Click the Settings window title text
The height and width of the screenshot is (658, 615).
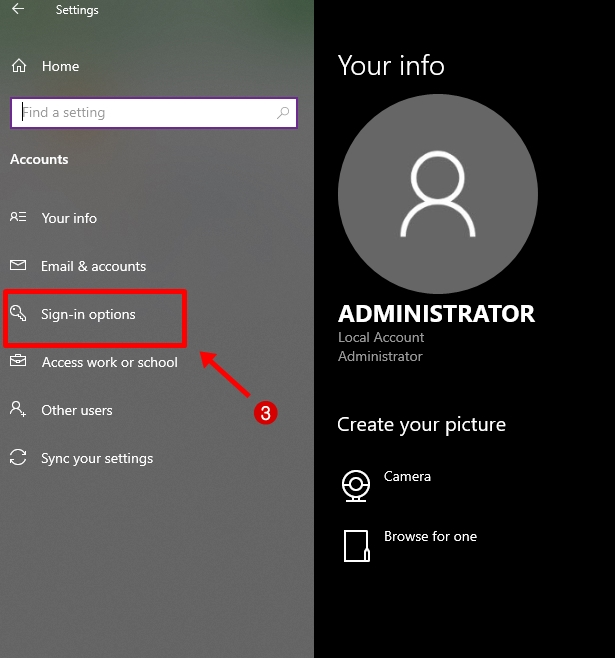(x=77, y=10)
